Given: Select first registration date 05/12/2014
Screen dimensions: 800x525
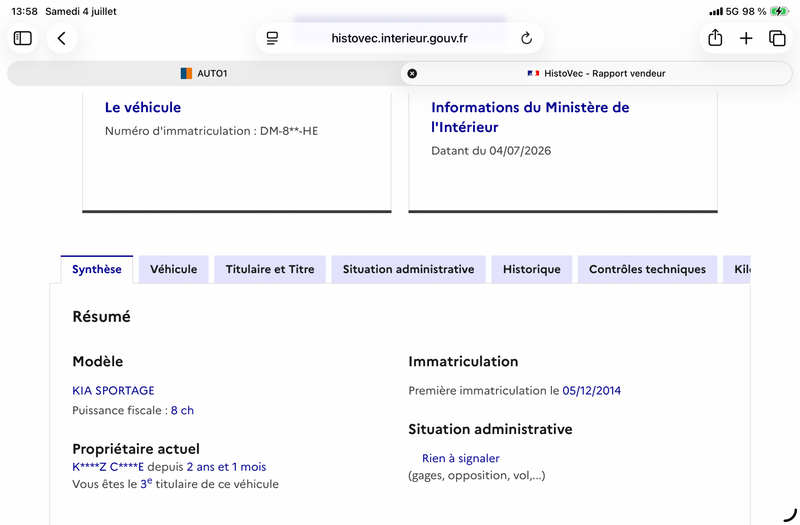Looking at the screenshot, I should coord(592,391).
